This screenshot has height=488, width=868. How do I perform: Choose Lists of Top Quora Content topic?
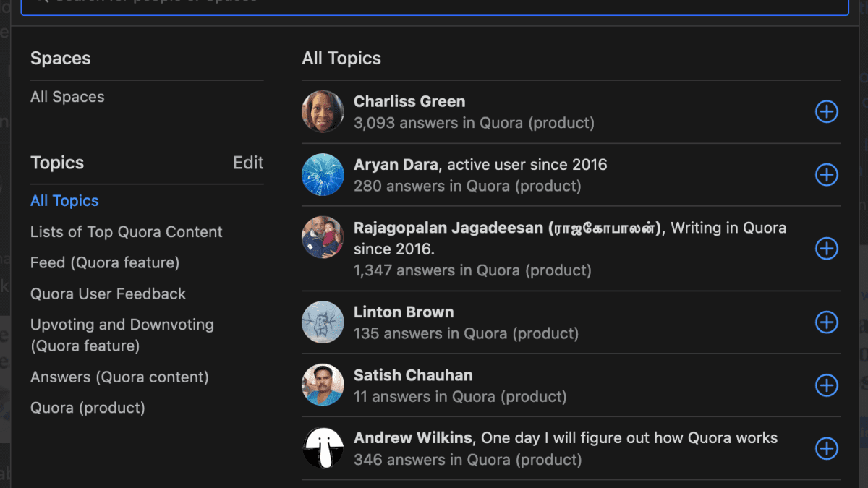[x=126, y=232]
